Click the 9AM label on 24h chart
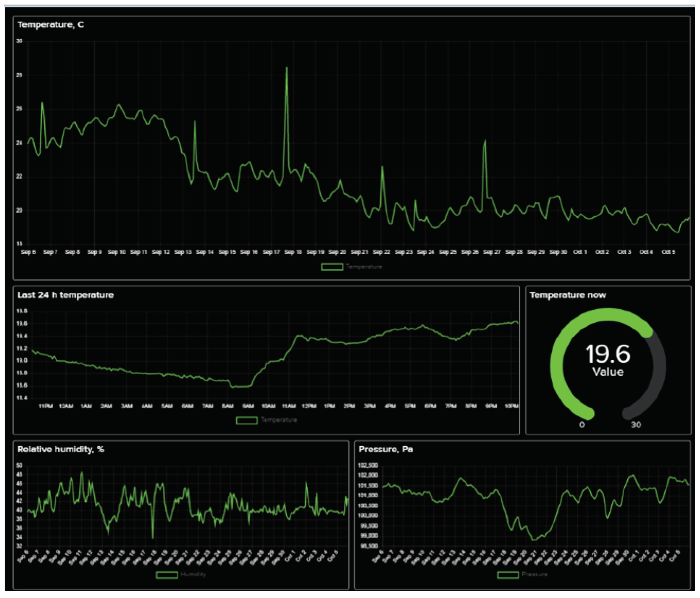This screenshot has width=700, height=598. coord(248,406)
